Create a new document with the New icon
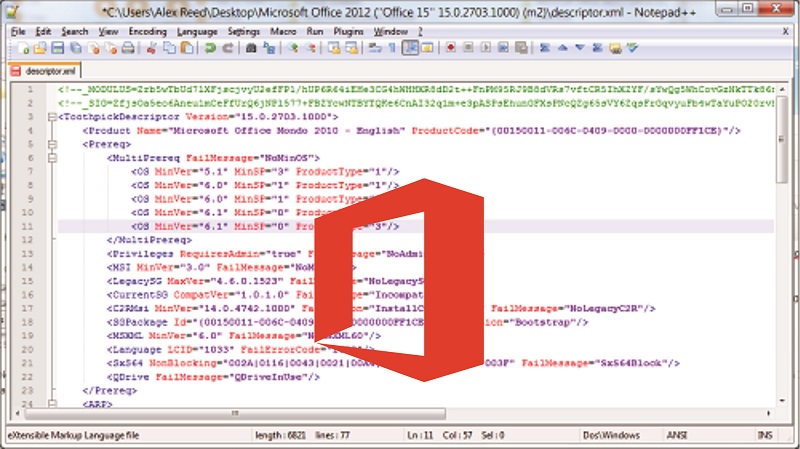 23,48
